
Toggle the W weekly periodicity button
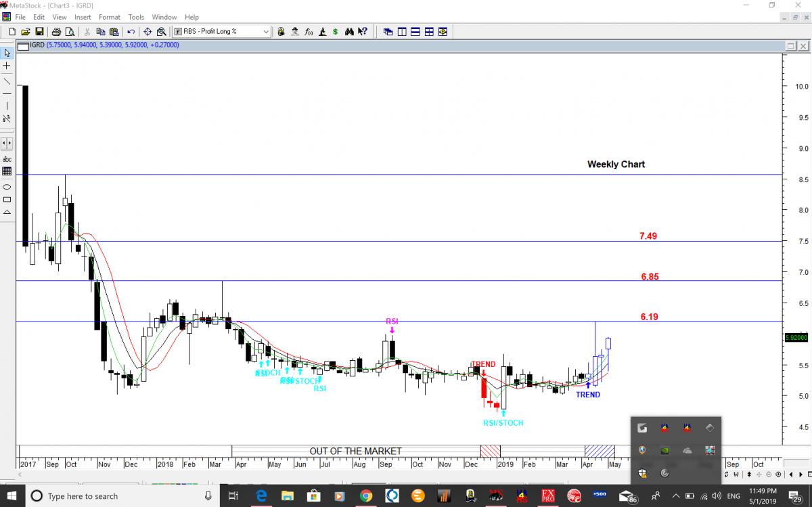(736, 474)
